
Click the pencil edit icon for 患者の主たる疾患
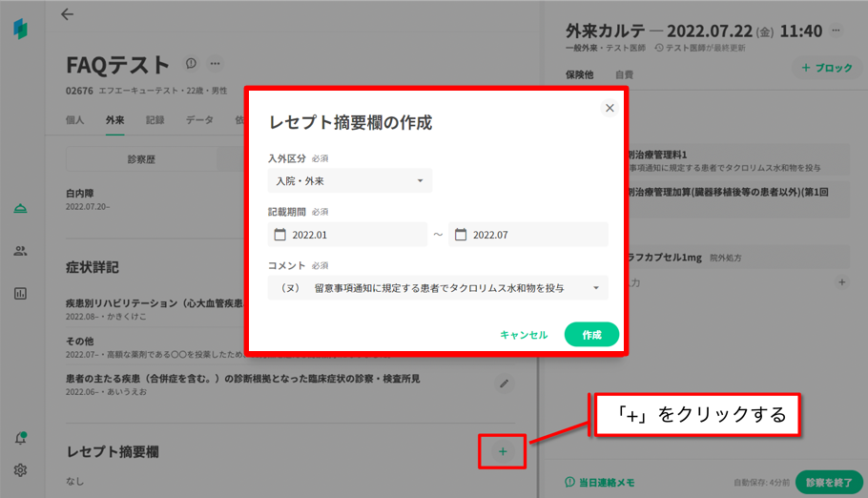(x=504, y=384)
